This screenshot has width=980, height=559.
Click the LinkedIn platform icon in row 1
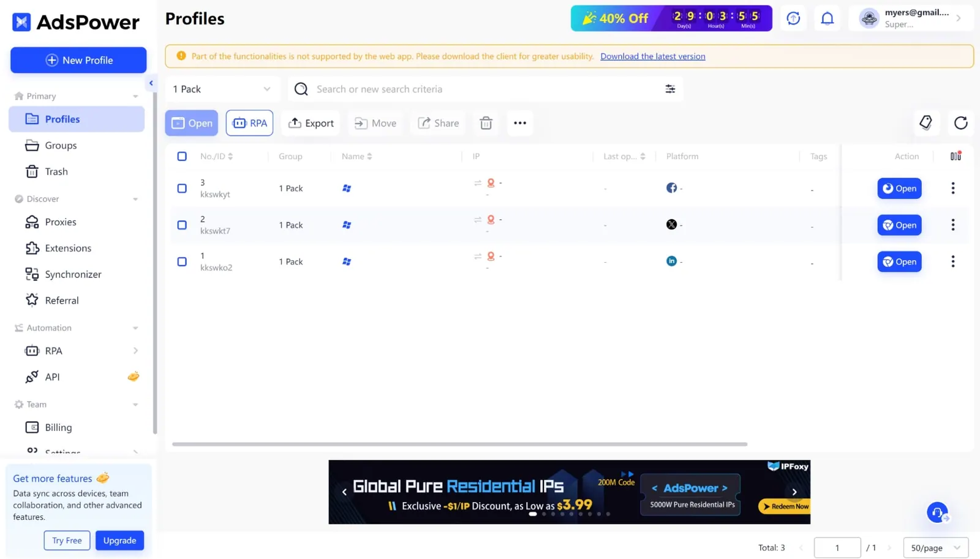[x=671, y=261]
